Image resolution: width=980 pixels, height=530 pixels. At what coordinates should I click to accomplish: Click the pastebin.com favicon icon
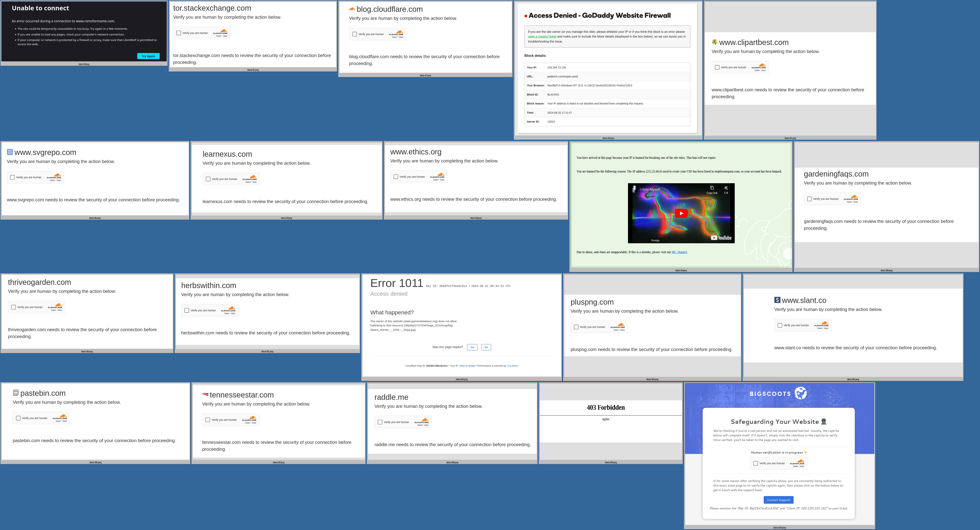[x=16, y=393]
